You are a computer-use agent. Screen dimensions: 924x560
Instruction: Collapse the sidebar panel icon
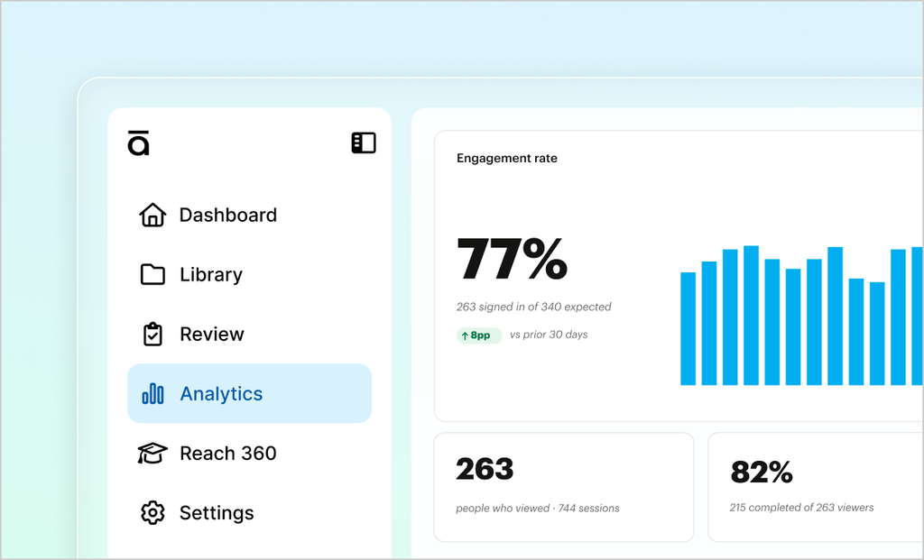pos(364,143)
